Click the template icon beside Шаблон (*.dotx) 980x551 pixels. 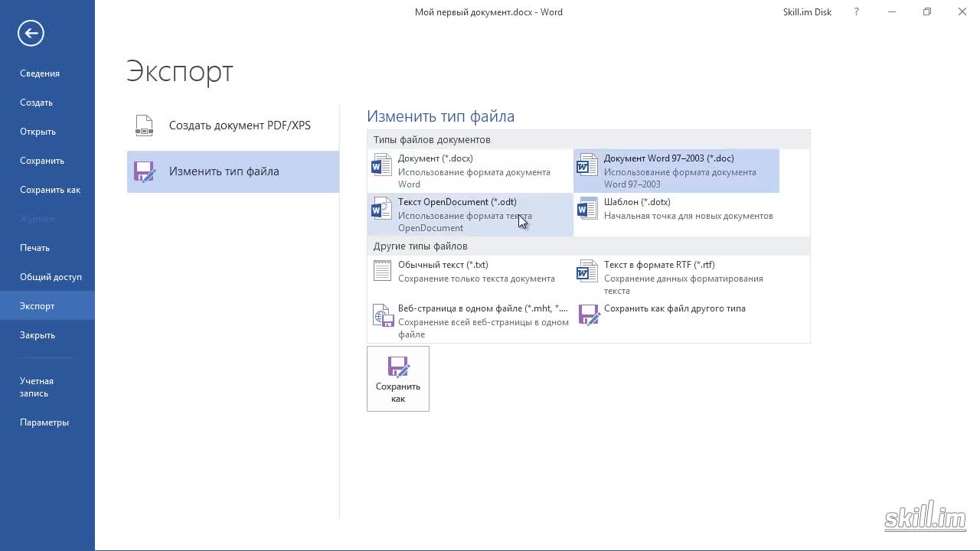tap(587, 208)
